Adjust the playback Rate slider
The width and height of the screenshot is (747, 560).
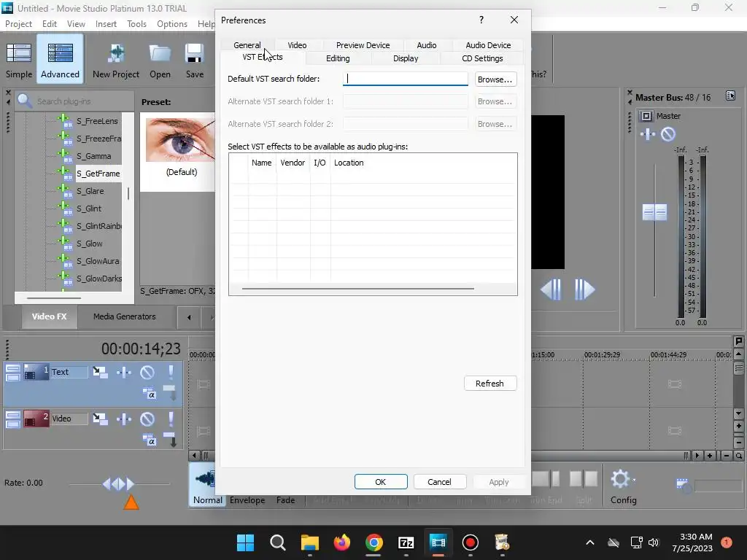(119, 484)
